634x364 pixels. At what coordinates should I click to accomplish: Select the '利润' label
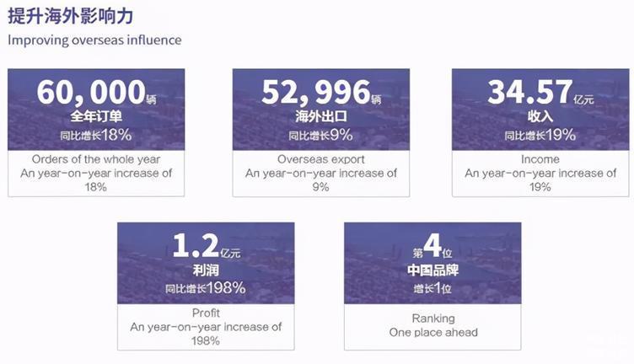(206, 270)
